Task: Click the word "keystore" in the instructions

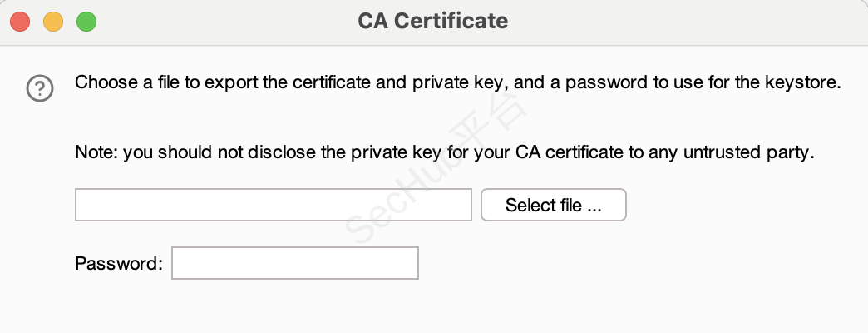Action: 806,83
